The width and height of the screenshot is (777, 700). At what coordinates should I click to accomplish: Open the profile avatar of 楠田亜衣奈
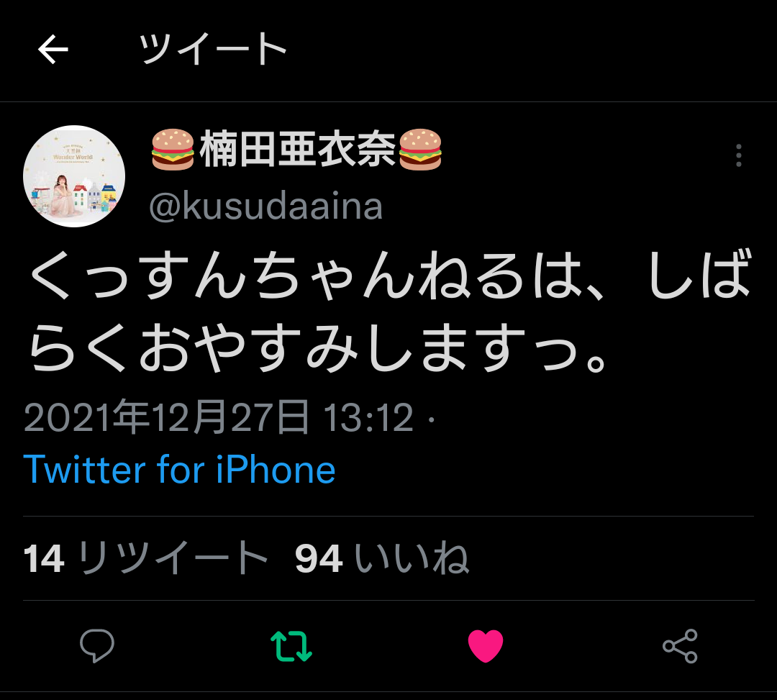click(74, 176)
